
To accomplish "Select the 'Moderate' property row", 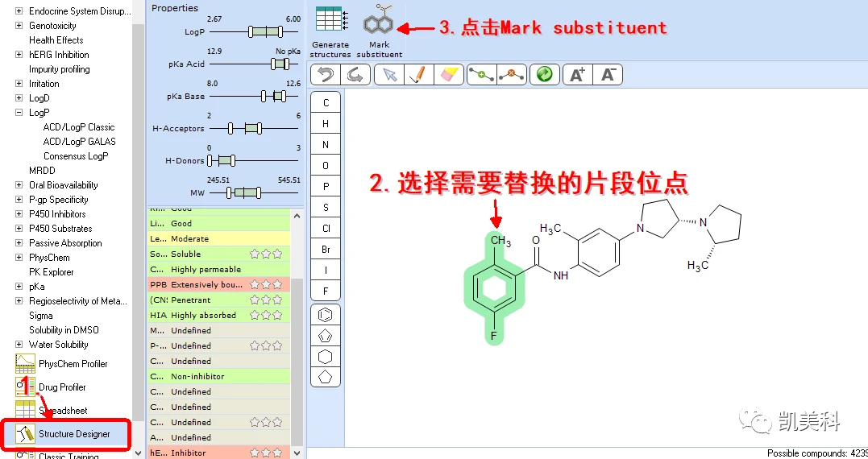I will (x=218, y=239).
